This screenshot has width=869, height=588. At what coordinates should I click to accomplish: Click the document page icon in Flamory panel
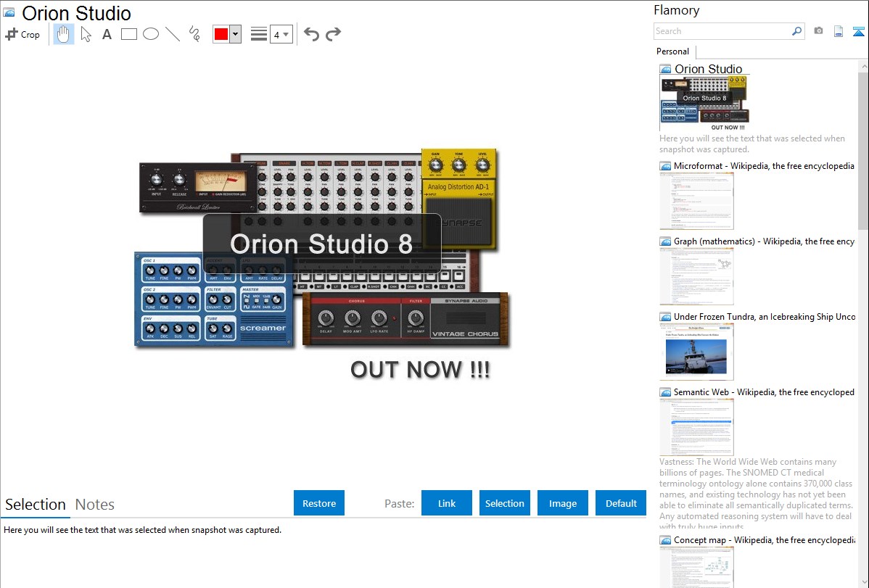tap(839, 31)
